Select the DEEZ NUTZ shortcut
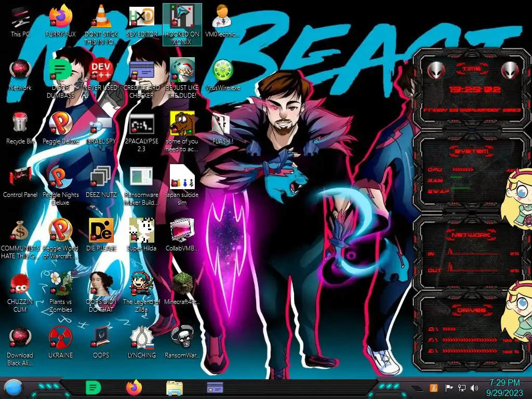The width and height of the screenshot is (532, 399). click(x=101, y=182)
